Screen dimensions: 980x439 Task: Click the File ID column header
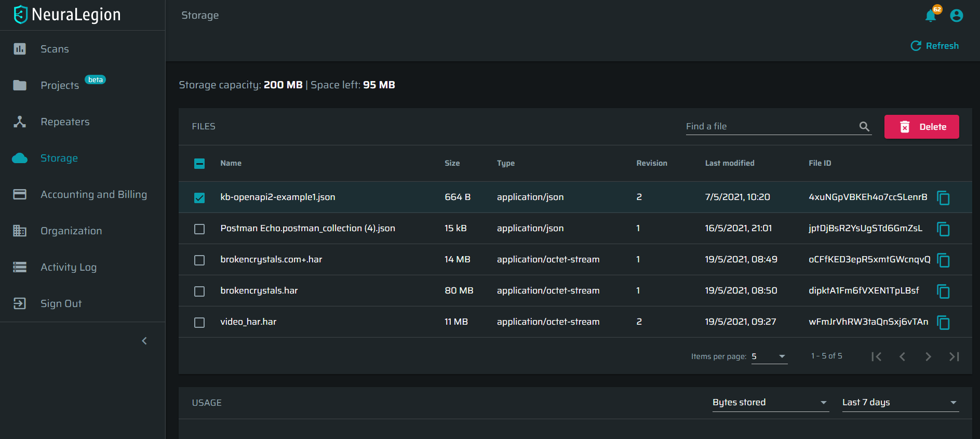pos(820,163)
